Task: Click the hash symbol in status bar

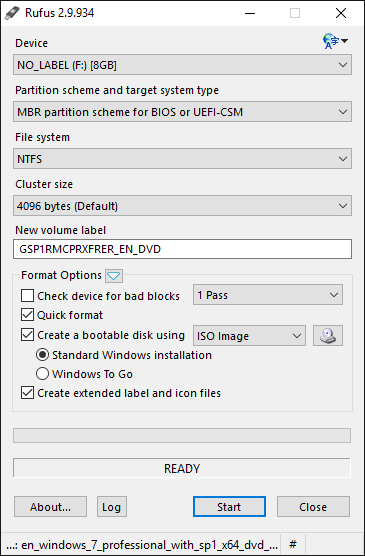Action: [293, 544]
